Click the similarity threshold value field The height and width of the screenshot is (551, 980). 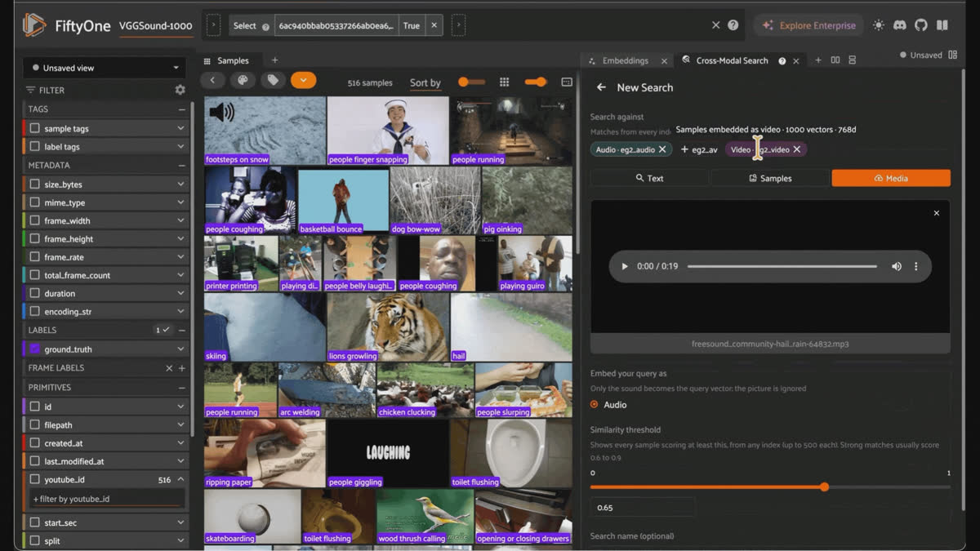[643, 507]
